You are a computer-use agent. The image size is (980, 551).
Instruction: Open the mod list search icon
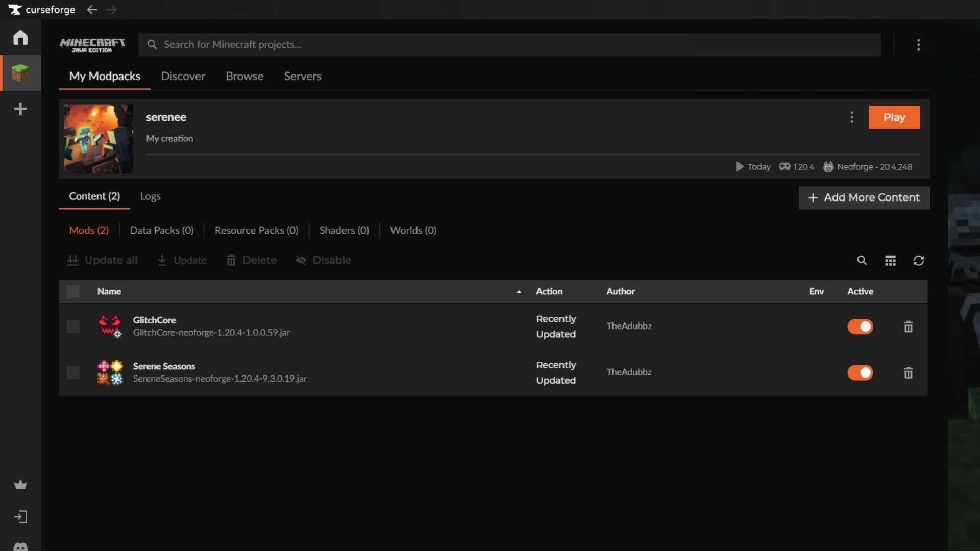tap(862, 261)
